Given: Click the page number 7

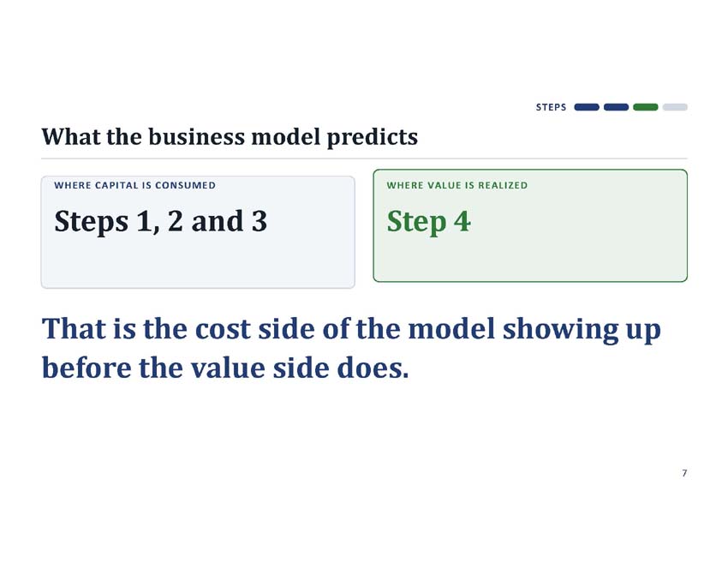Looking at the screenshot, I should [684, 473].
